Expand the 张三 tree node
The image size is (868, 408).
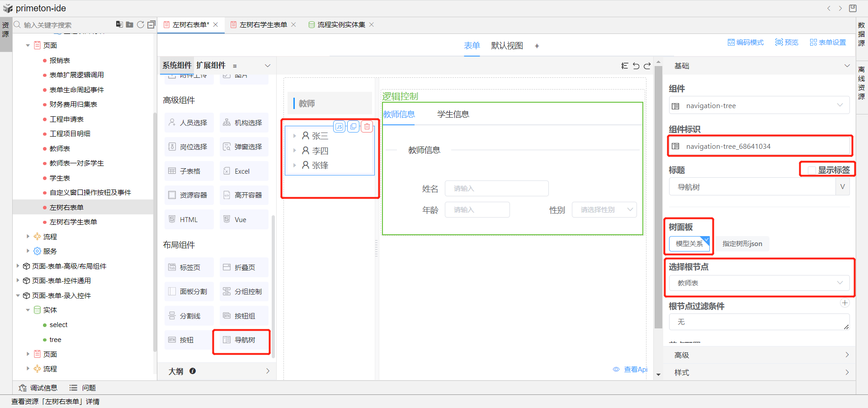(294, 136)
